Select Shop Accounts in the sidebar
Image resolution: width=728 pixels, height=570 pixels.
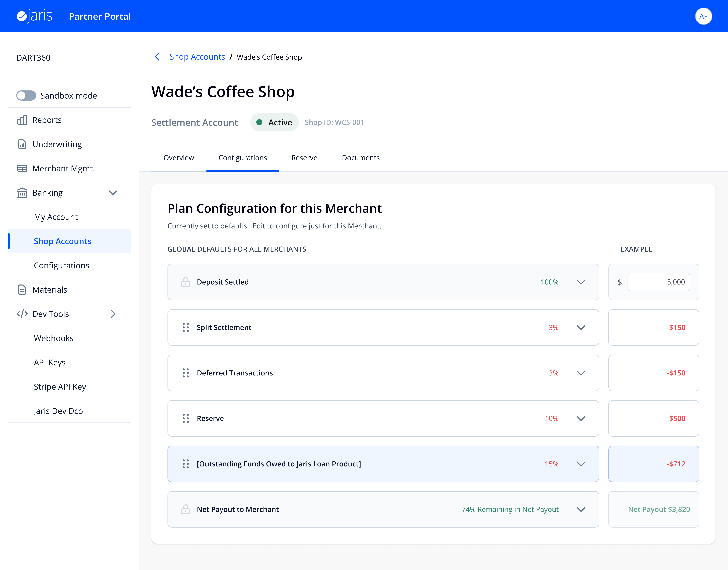69,241
